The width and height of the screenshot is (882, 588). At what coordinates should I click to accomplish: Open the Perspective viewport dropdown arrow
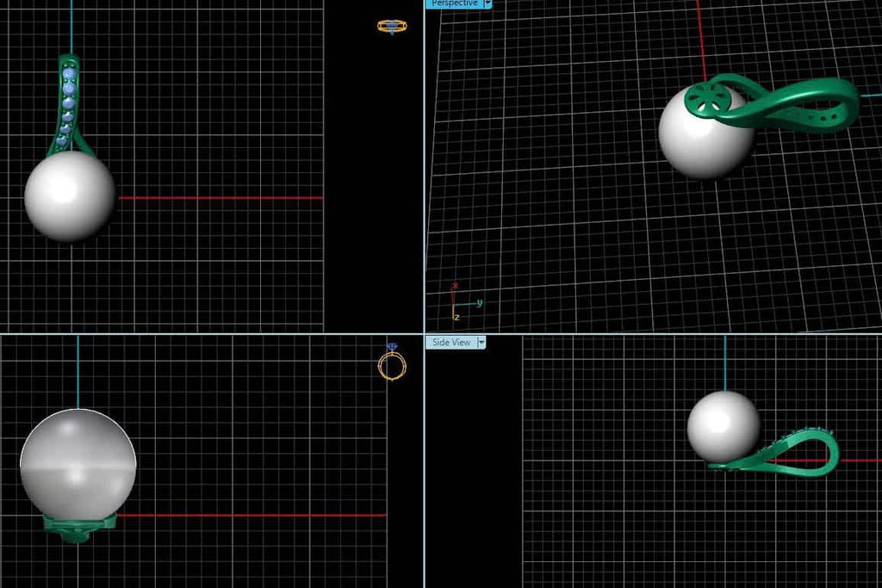click(x=488, y=3)
